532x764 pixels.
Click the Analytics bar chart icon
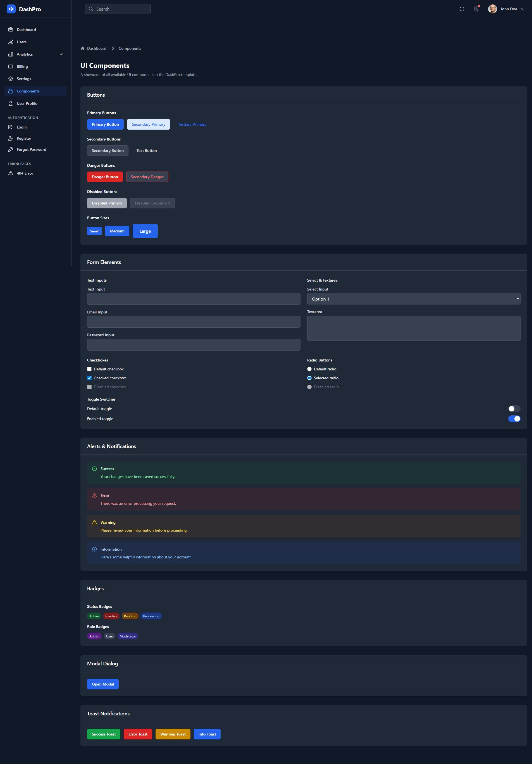coord(11,54)
